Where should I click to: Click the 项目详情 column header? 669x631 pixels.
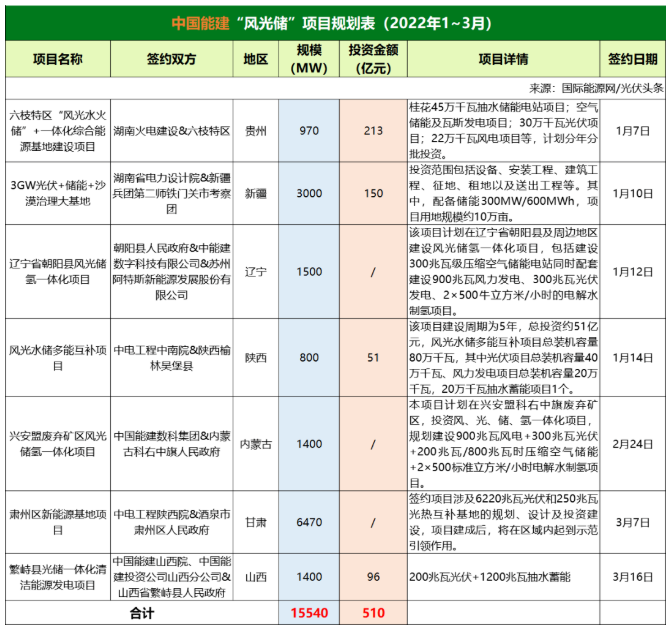[x=502, y=59]
